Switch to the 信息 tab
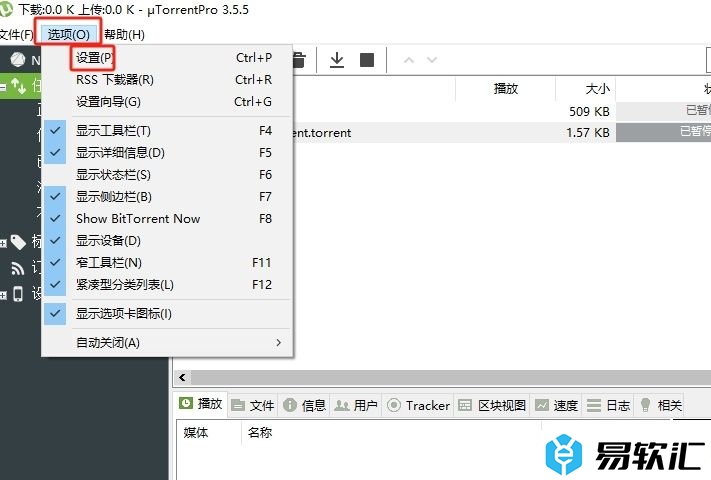Screen dimensions: 711x480 (304, 405)
